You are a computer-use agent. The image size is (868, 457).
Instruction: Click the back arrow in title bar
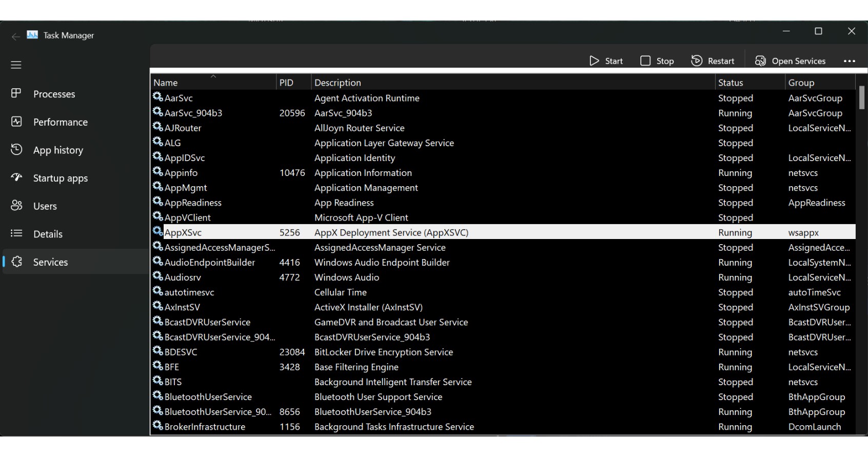coord(15,36)
